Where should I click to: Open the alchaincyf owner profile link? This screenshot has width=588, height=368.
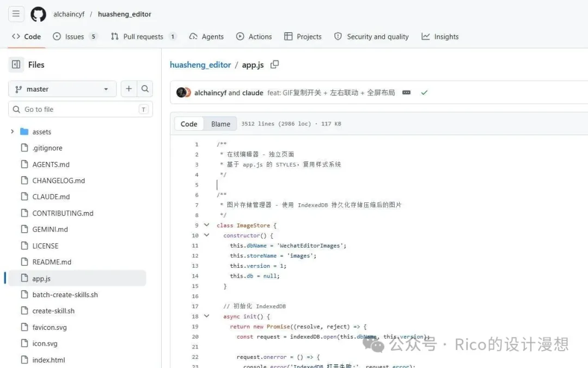pyautogui.click(x=69, y=14)
